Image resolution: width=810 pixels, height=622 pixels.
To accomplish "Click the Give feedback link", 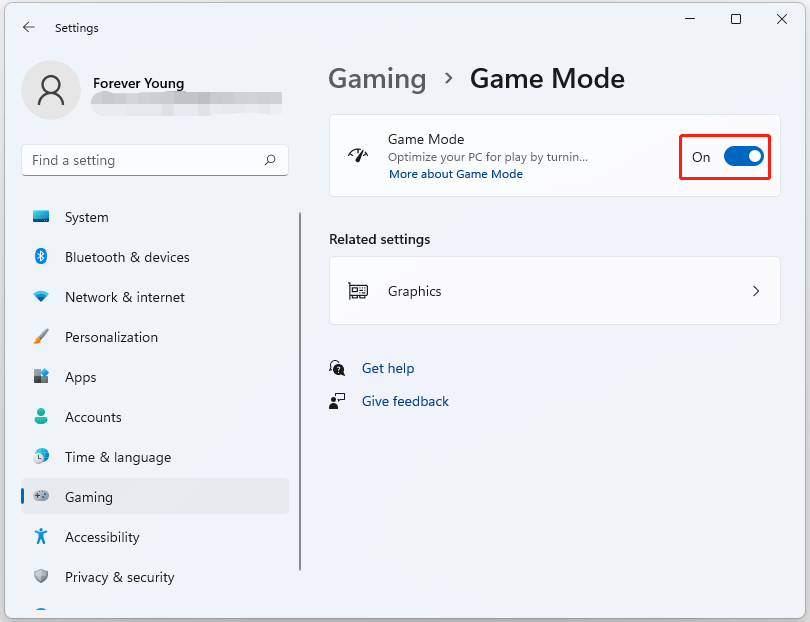I will pos(404,401).
